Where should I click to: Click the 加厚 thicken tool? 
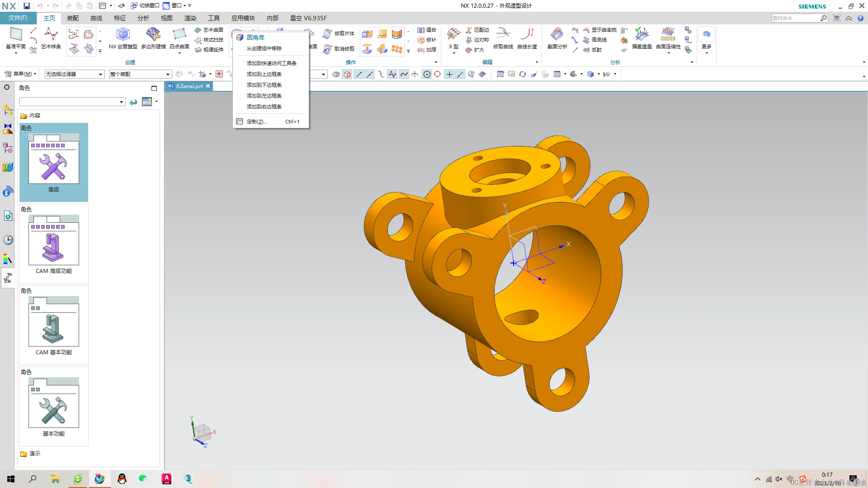coord(427,50)
